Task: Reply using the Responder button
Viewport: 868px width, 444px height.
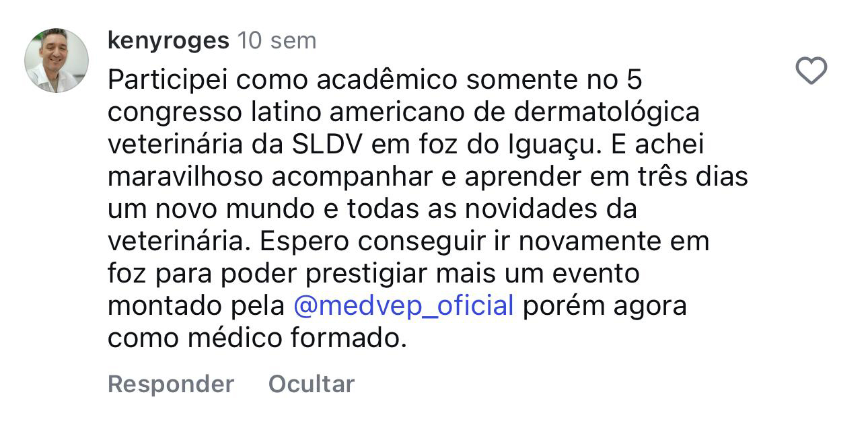Action: click(171, 384)
